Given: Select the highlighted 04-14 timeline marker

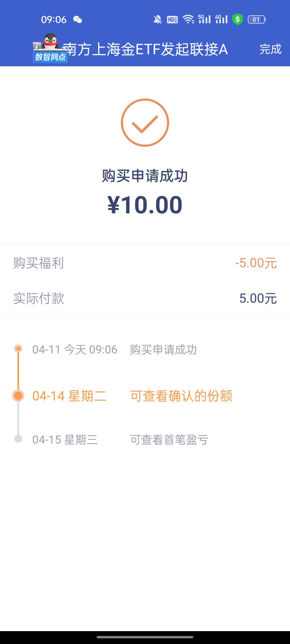Looking at the screenshot, I should point(18,396).
